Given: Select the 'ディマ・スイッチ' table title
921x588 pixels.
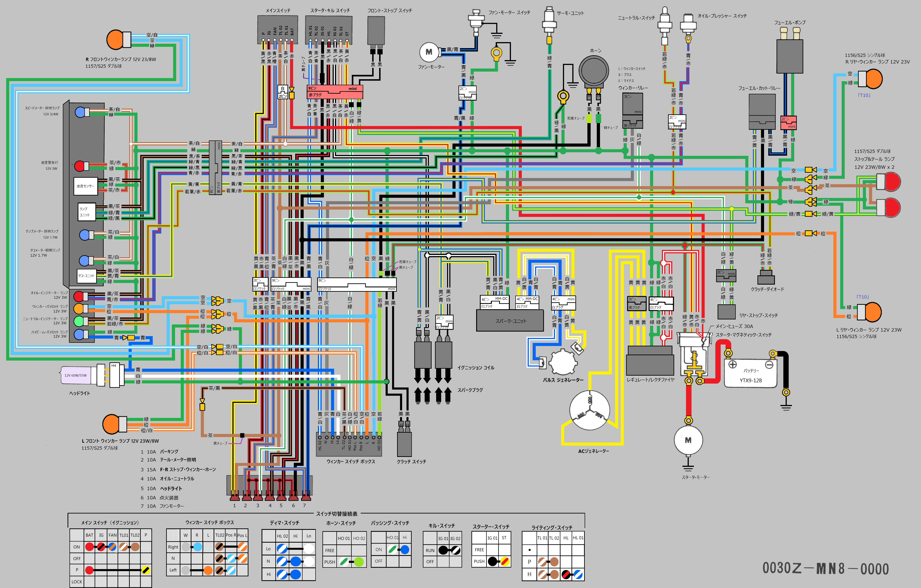Looking at the screenshot, I should 285,523.
